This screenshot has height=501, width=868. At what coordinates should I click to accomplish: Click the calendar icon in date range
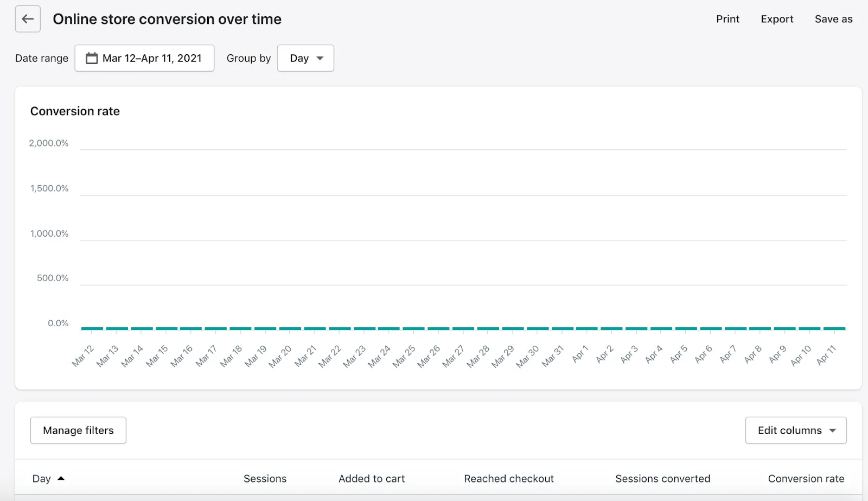[x=92, y=58]
